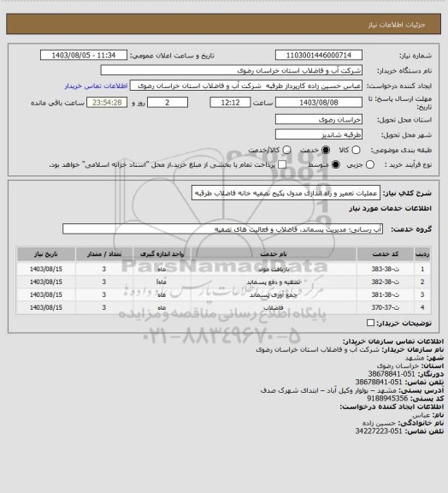The height and width of the screenshot is (493, 448).
Task: Choose the جزیی purchase type radio
Action: point(370,164)
